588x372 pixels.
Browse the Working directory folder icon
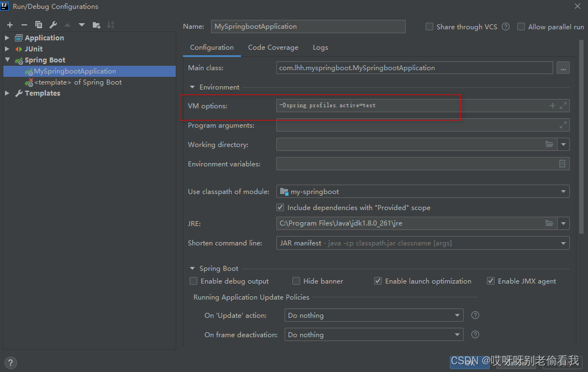click(549, 144)
